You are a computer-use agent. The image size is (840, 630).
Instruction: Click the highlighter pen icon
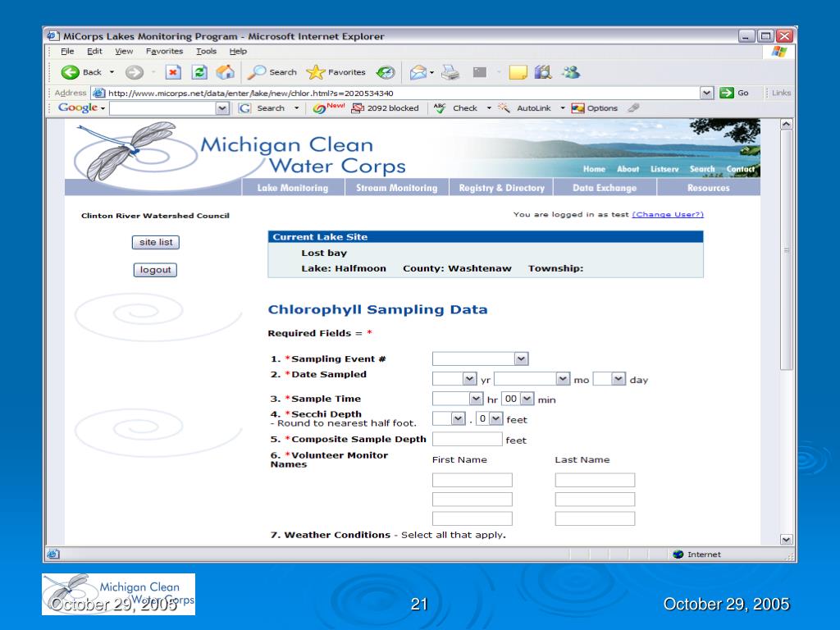(x=634, y=107)
